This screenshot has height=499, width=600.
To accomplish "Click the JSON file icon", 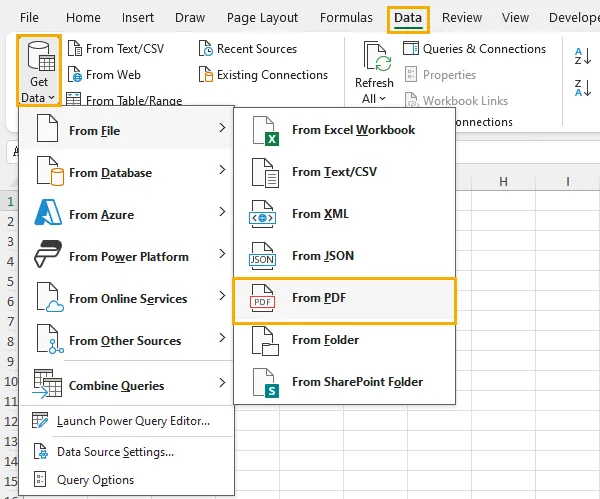I will click(x=262, y=256).
